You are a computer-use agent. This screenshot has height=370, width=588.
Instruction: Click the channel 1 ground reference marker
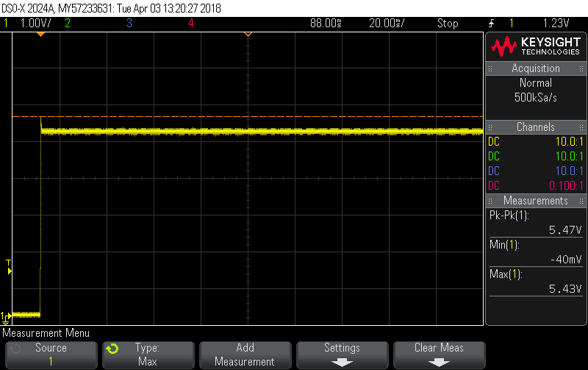point(6,318)
